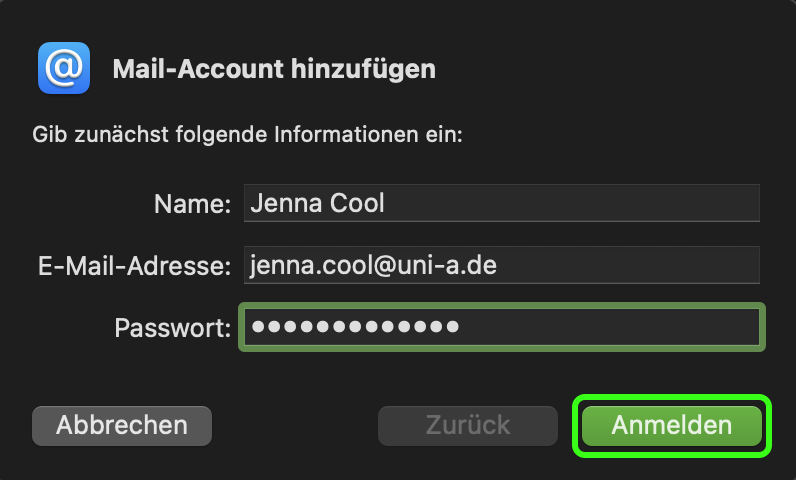Focus the Passwort input field

tap(600, 327)
